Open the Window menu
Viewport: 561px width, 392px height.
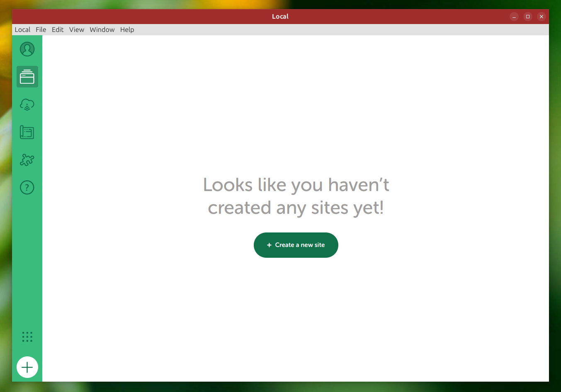102,30
